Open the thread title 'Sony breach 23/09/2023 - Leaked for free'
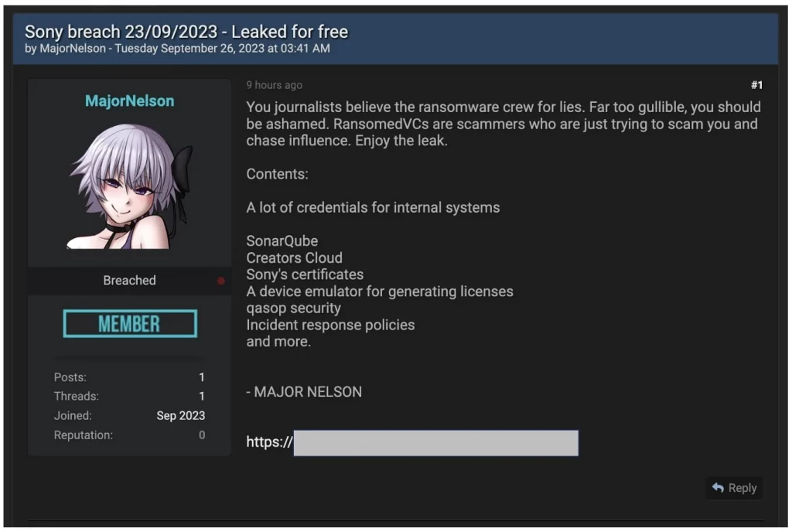 pos(186,31)
